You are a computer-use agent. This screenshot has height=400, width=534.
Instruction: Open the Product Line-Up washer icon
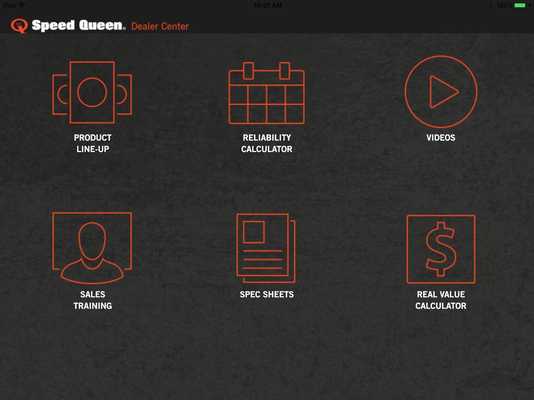(x=92, y=92)
